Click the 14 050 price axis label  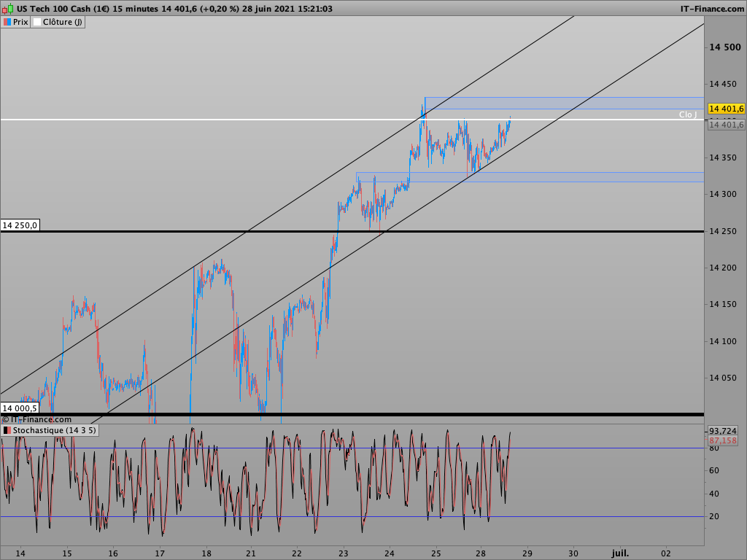[723, 378]
